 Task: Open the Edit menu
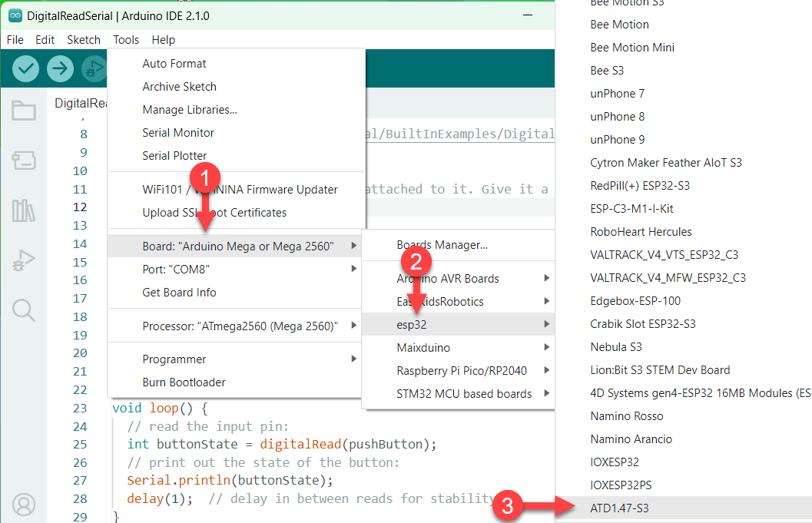pos(45,40)
